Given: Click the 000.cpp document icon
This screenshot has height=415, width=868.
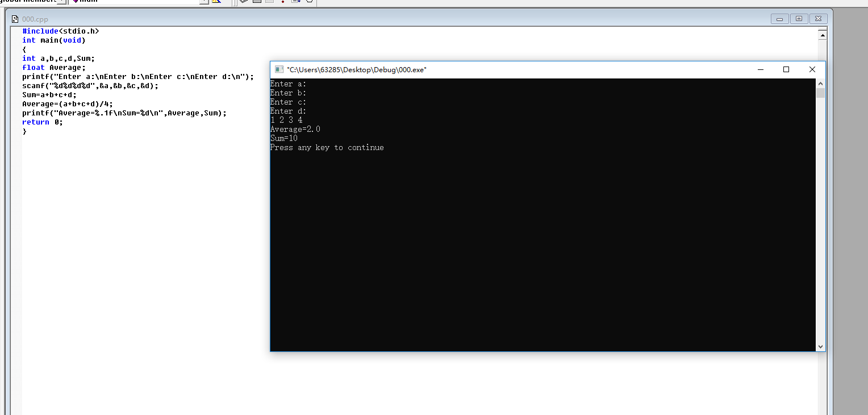Looking at the screenshot, I should point(15,19).
